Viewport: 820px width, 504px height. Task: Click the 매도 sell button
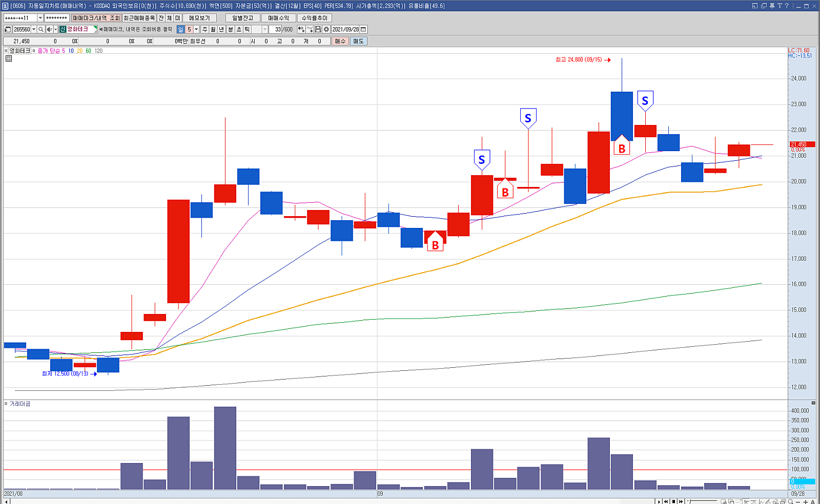[358, 41]
